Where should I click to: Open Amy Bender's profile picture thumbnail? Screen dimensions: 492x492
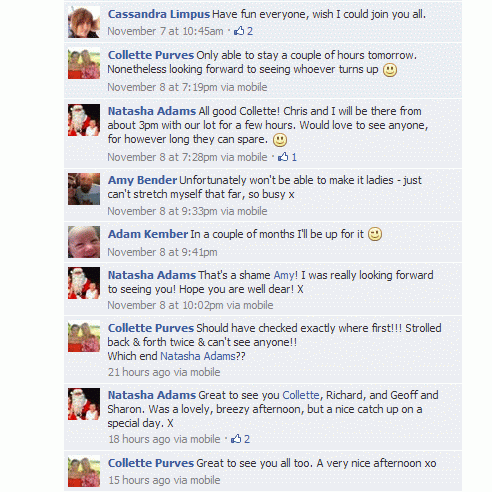[84, 189]
